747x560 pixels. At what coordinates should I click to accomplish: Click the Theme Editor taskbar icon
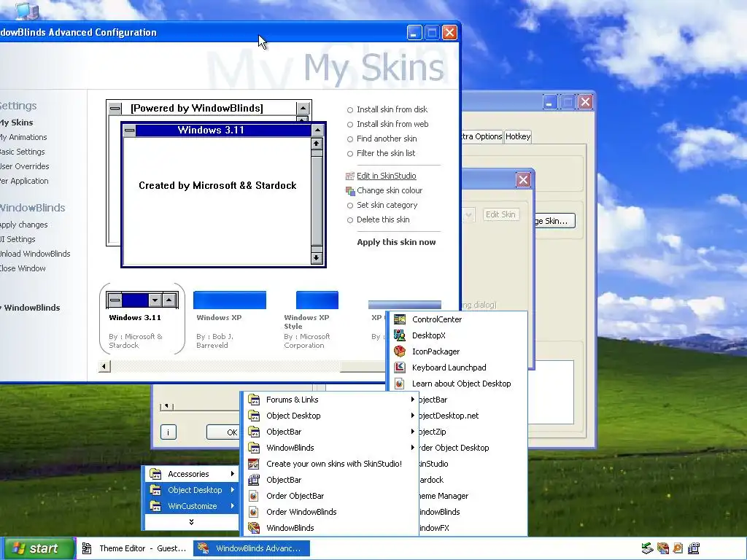tap(87, 548)
